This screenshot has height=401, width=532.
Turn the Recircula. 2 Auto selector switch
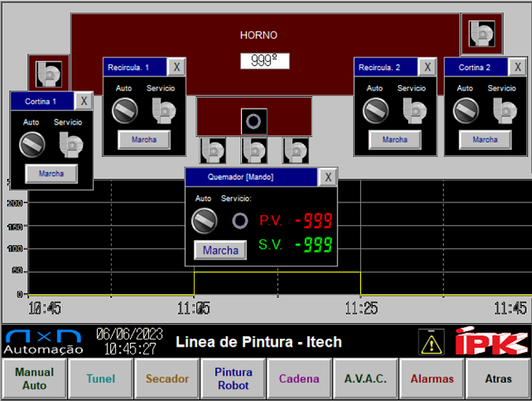coord(375,111)
